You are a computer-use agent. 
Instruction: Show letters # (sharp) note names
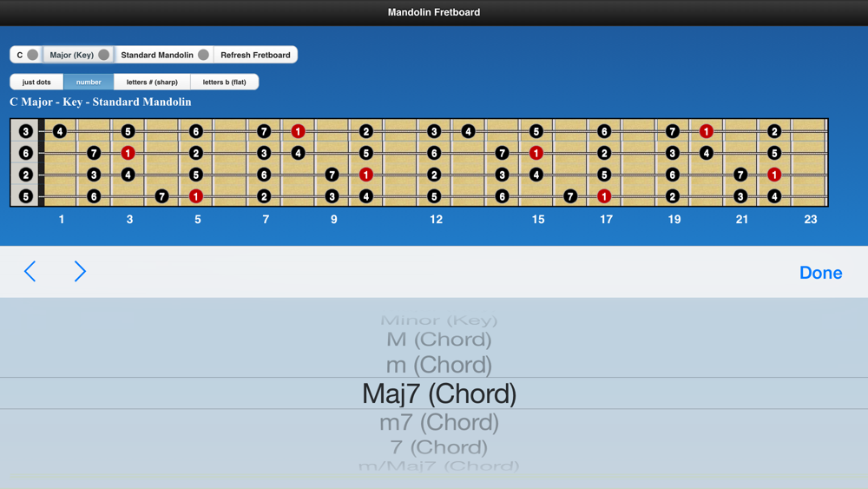[152, 82]
